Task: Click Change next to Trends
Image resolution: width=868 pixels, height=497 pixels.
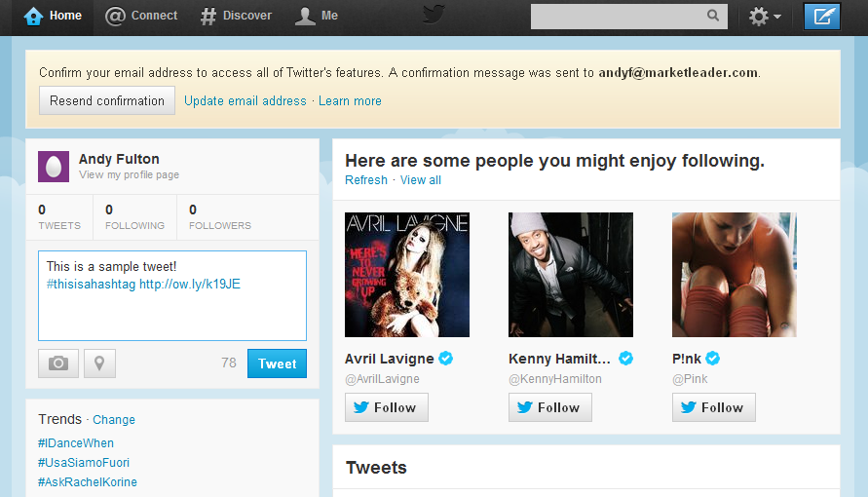Action: pyautogui.click(x=113, y=419)
